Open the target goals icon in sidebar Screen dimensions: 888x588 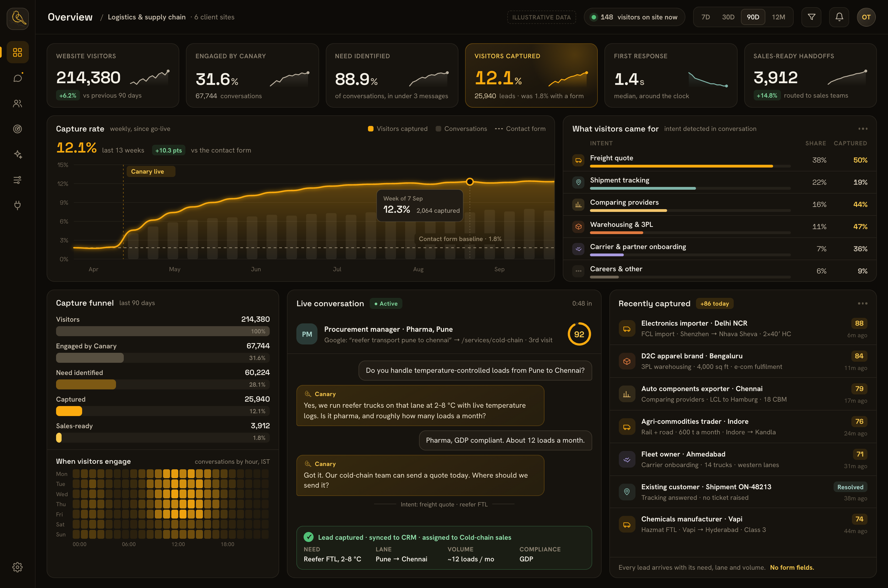18,129
